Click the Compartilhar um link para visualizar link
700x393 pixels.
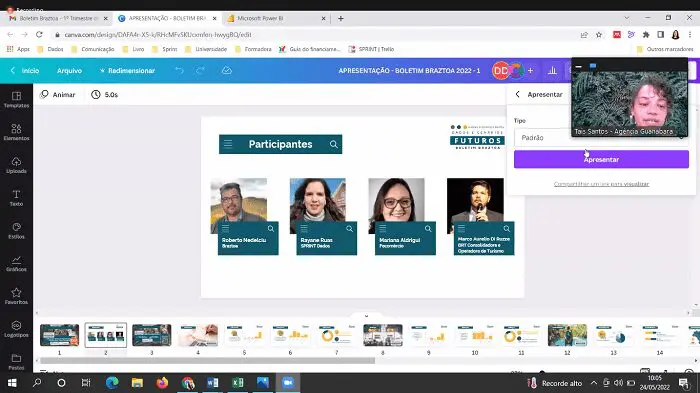click(601, 184)
